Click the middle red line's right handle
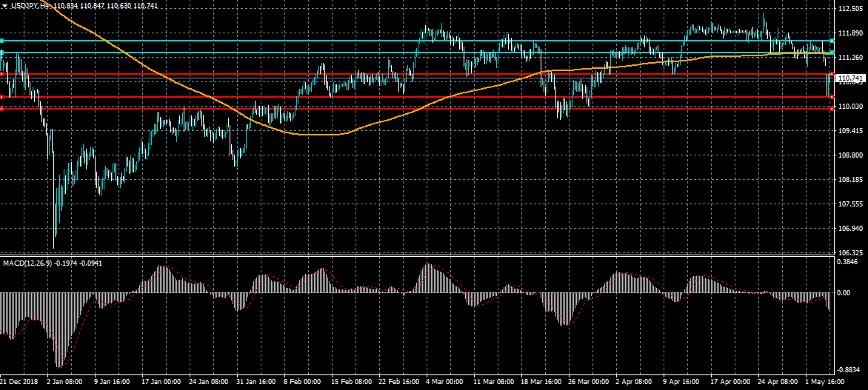 pos(832,97)
